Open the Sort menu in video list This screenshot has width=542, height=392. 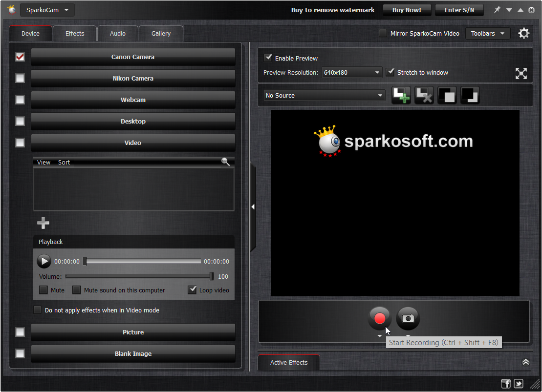point(64,163)
